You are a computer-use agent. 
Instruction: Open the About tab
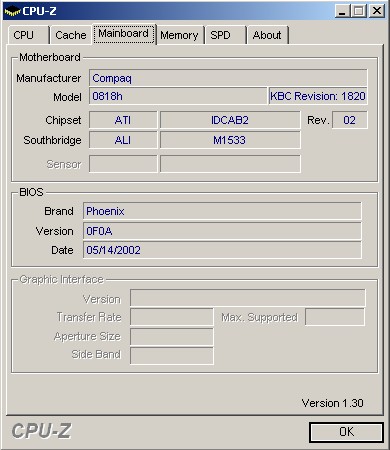coord(268,35)
